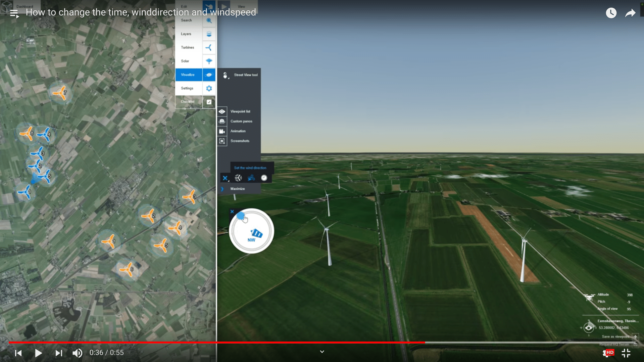Click the Pitch value -9

pyautogui.click(x=629, y=302)
